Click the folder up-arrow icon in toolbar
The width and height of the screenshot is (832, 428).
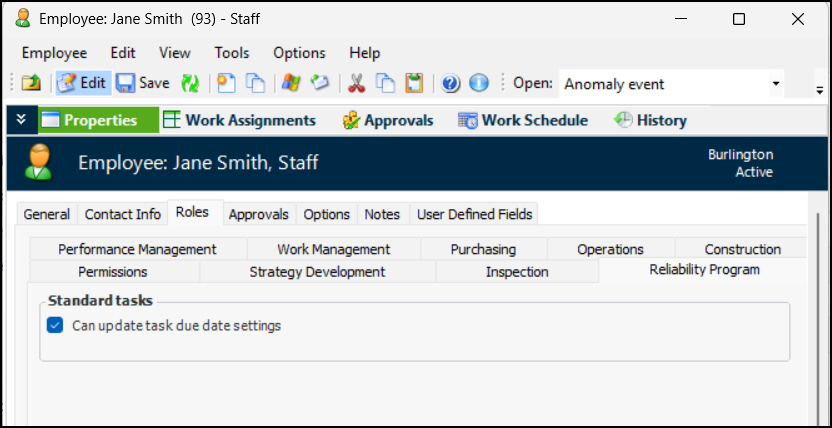click(x=31, y=84)
